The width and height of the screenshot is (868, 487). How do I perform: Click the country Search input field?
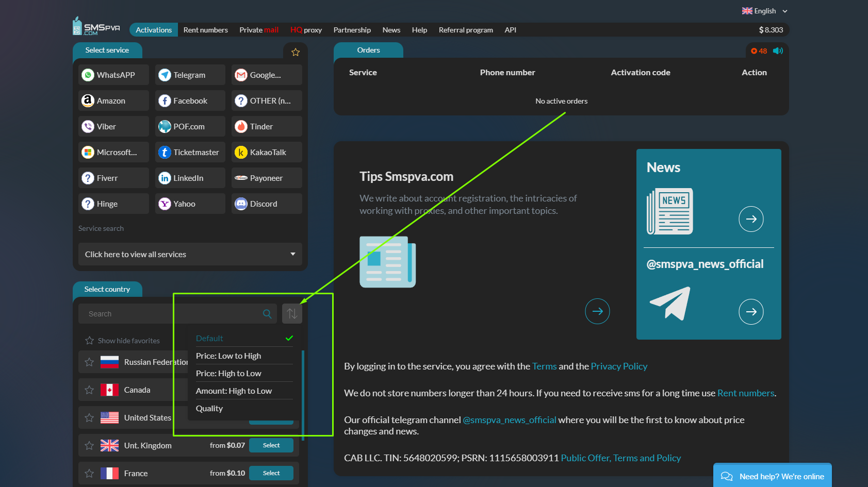pyautogui.click(x=177, y=314)
